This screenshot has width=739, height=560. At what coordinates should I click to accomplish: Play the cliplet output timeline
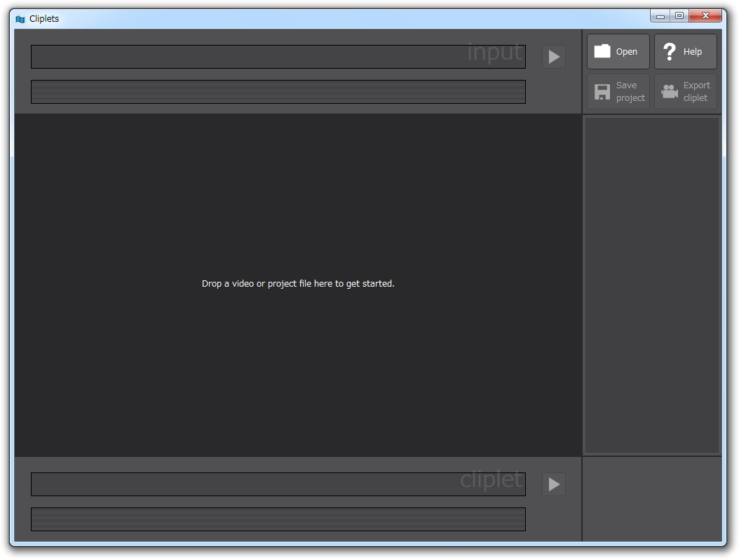tap(554, 484)
